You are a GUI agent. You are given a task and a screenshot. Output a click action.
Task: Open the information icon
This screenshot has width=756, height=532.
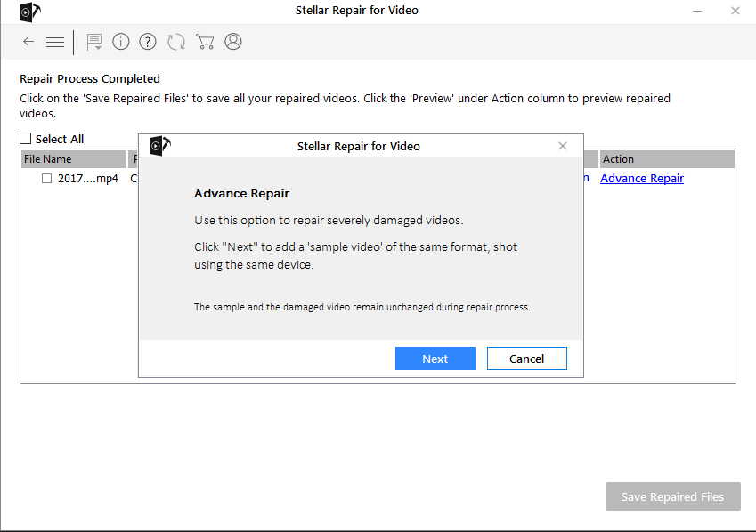[120, 42]
